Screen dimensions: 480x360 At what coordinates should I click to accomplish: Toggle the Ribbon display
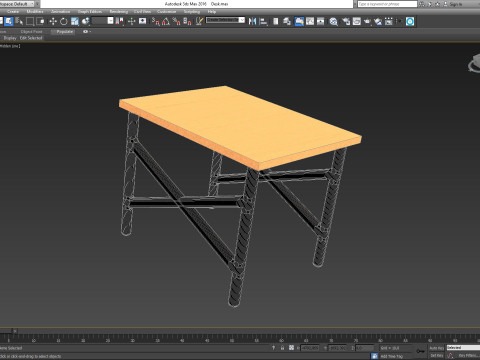coord(299,21)
